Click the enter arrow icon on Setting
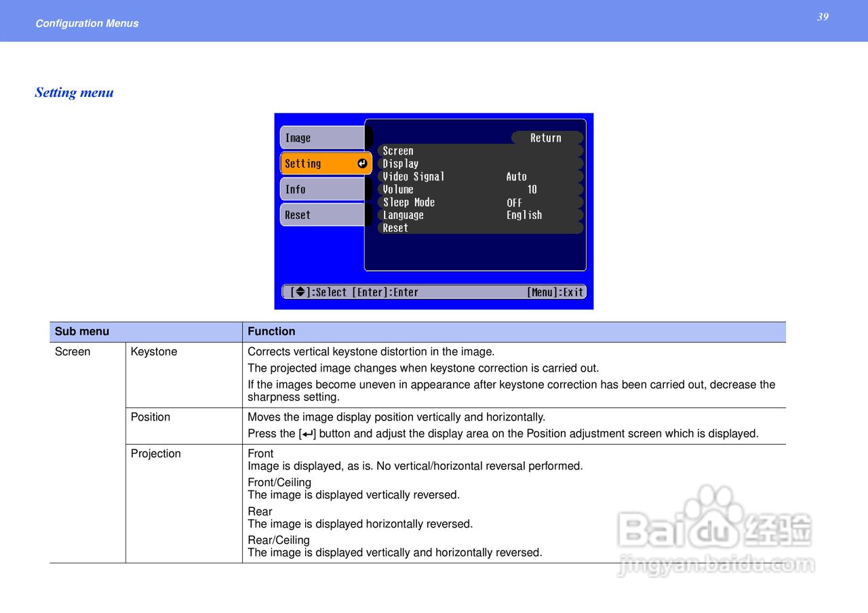Image resolution: width=868 pixels, height=613 pixels. pyautogui.click(x=362, y=163)
